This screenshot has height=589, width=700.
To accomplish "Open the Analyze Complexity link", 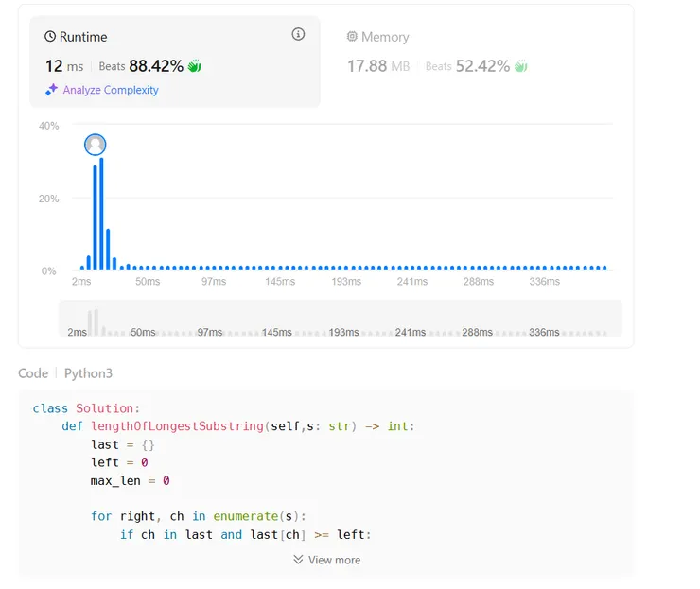I will [111, 90].
